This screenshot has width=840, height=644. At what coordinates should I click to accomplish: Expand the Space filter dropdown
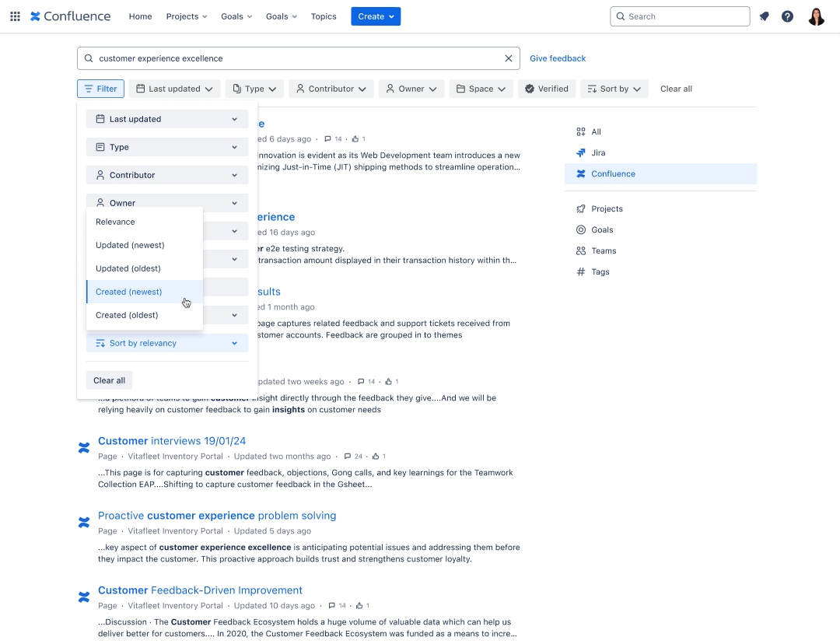point(480,88)
